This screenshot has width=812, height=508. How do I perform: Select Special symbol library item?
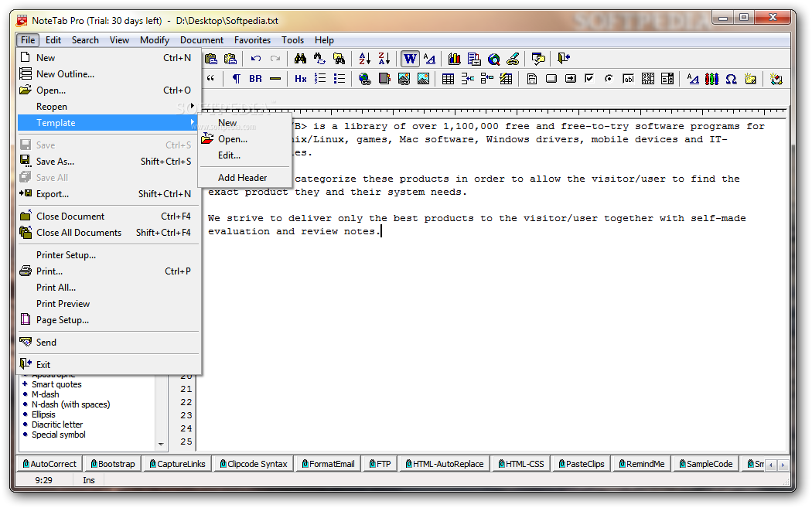tap(59, 435)
